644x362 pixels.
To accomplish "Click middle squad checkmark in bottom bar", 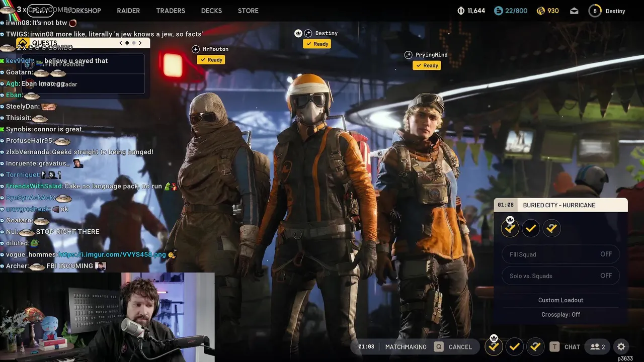I will click(514, 346).
